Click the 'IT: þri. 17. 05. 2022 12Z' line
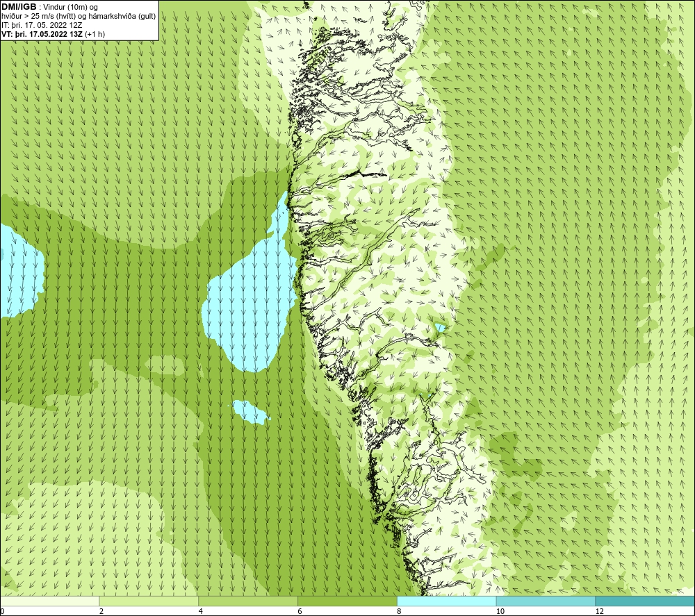This screenshot has width=695, height=616. 42,25
